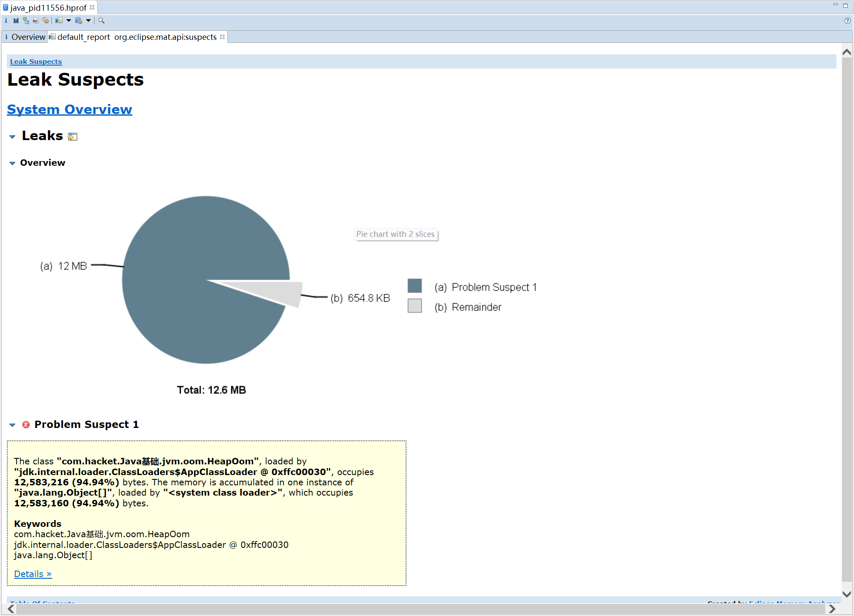Screen dimensions: 854x616
Task: Open the reports dropdown arrow
Action: [69, 21]
